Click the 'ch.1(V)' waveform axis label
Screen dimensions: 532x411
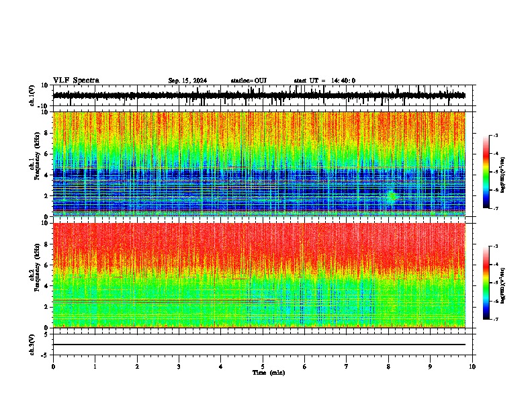pos(32,95)
